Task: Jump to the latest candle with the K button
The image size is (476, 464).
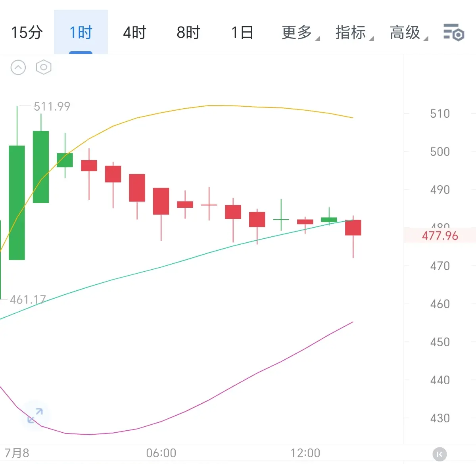Action: (x=440, y=454)
